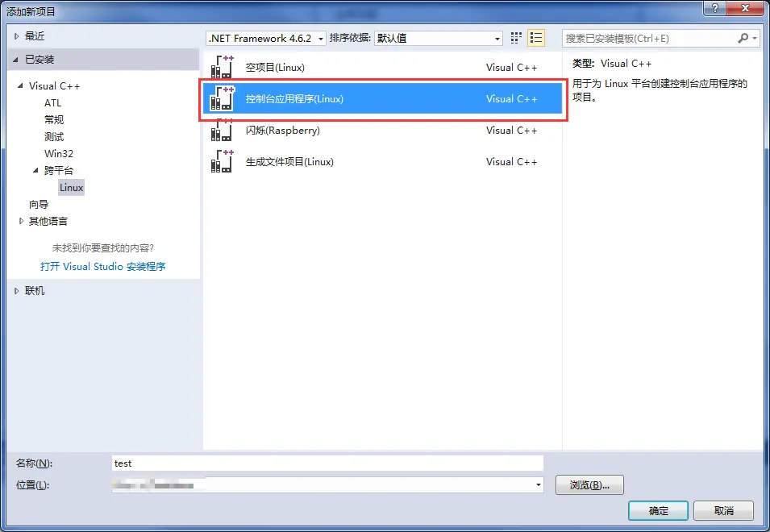The image size is (770, 532).
Task: Click the 生成文件项目(Linux) template icon
Action: (222, 161)
